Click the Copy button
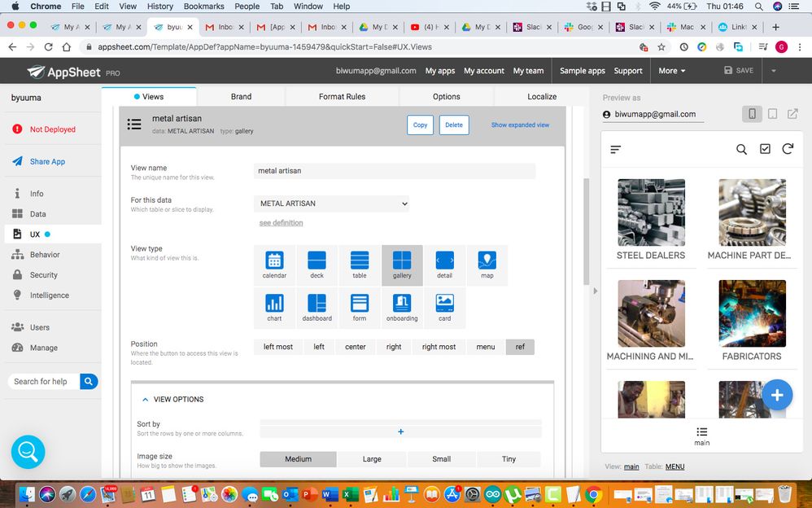Image resolution: width=812 pixels, height=508 pixels. click(420, 125)
